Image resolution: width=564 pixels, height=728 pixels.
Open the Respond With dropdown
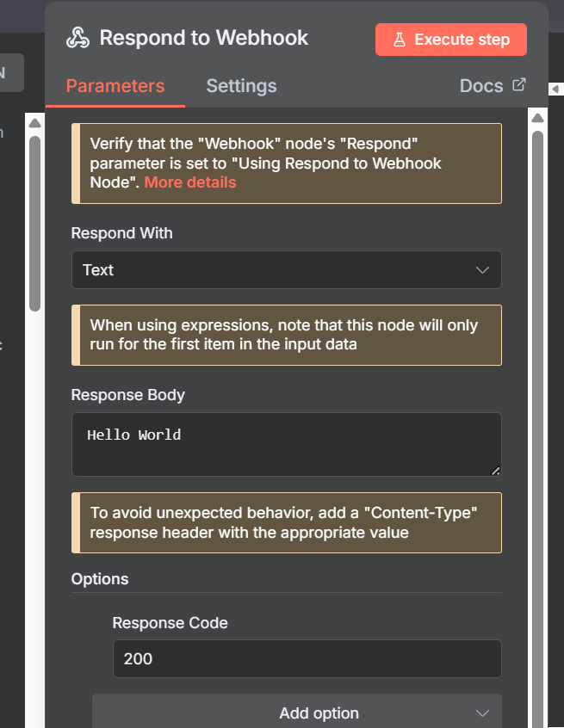pos(286,270)
